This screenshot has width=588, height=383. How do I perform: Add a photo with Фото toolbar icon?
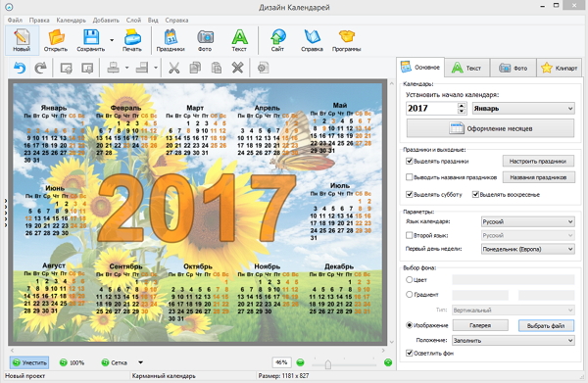click(205, 40)
